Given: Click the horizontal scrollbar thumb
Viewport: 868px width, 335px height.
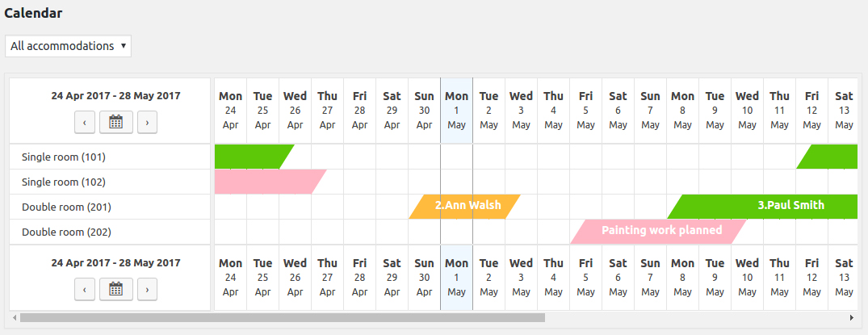Looking at the screenshot, I should [283, 318].
